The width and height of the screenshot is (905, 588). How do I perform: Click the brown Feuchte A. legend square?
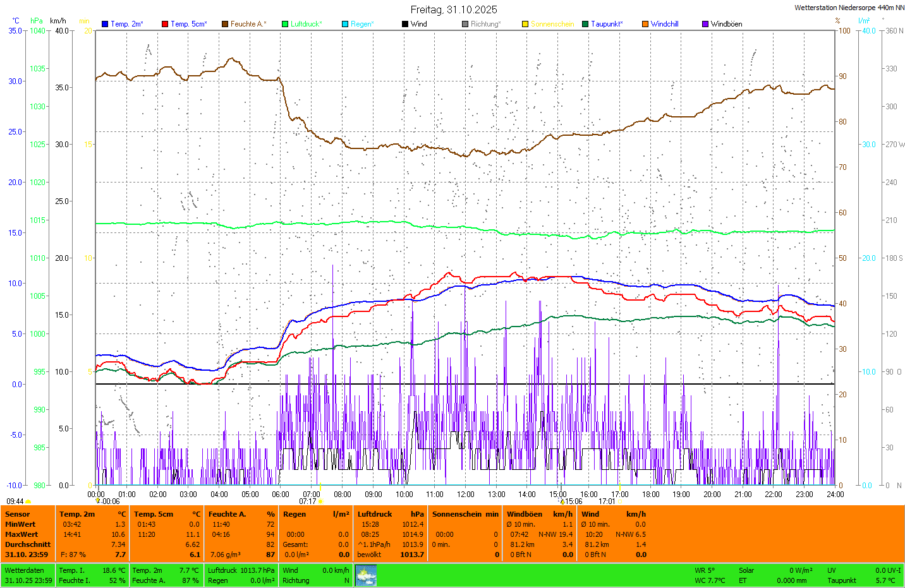pyautogui.click(x=225, y=24)
